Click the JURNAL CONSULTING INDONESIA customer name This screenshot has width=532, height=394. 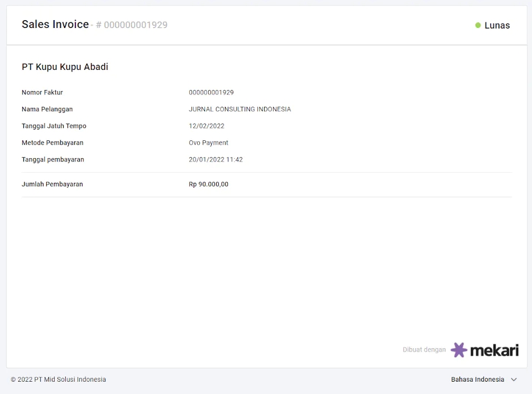tap(239, 110)
